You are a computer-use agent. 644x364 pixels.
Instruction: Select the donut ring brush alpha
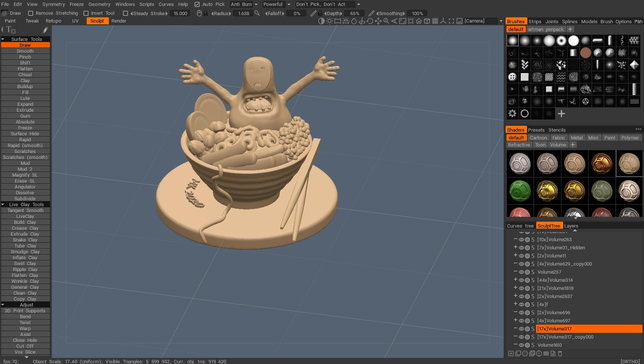click(x=561, y=41)
